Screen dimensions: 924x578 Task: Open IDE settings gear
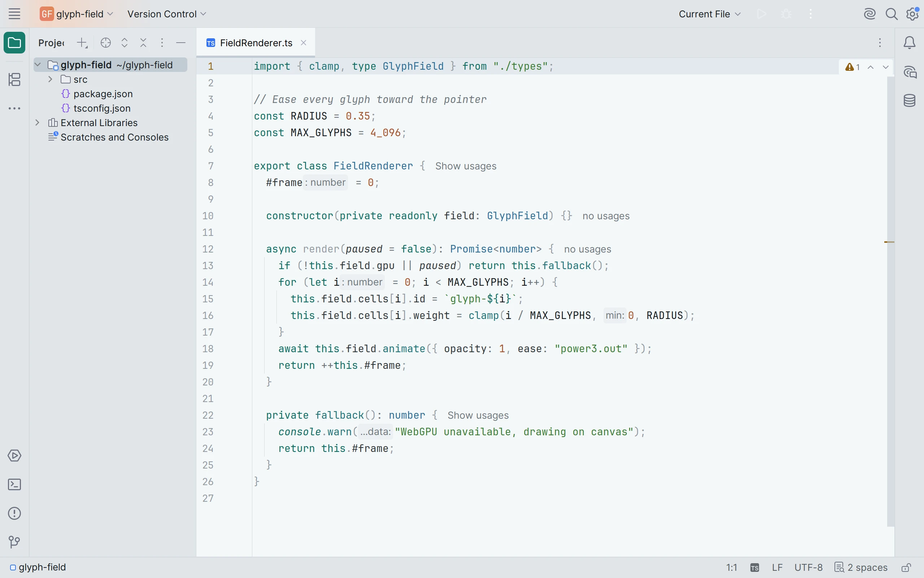click(x=912, y=14)
